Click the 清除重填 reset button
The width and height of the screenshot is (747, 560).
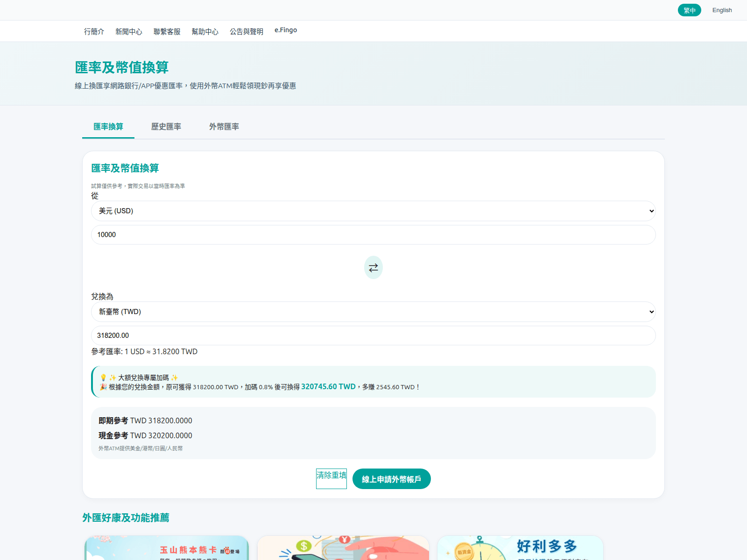click(x=331, y=479)
